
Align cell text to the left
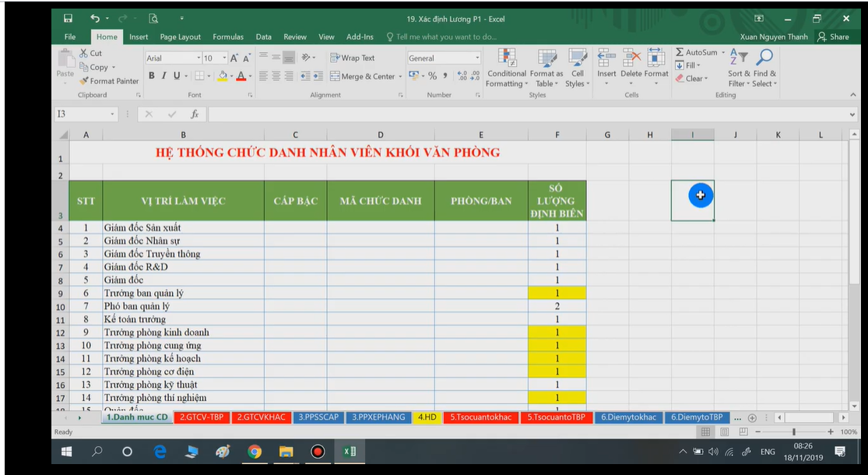pos(263,76)
